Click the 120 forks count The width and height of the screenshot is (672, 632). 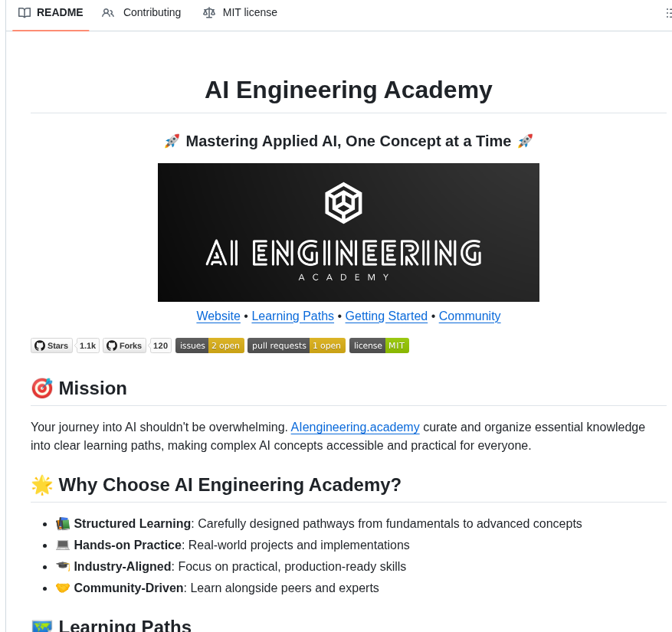pyautogui.click(x=160, y=345)
